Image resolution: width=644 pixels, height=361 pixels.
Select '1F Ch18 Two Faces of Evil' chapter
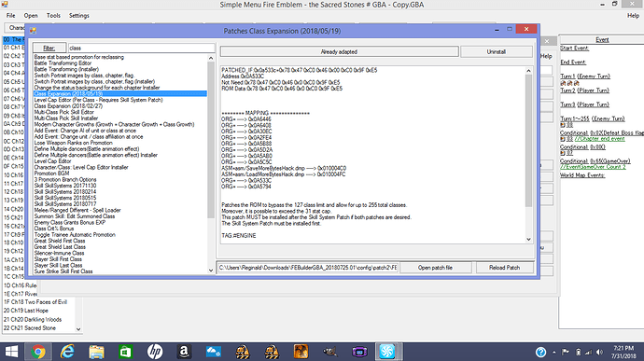(35, 302)
